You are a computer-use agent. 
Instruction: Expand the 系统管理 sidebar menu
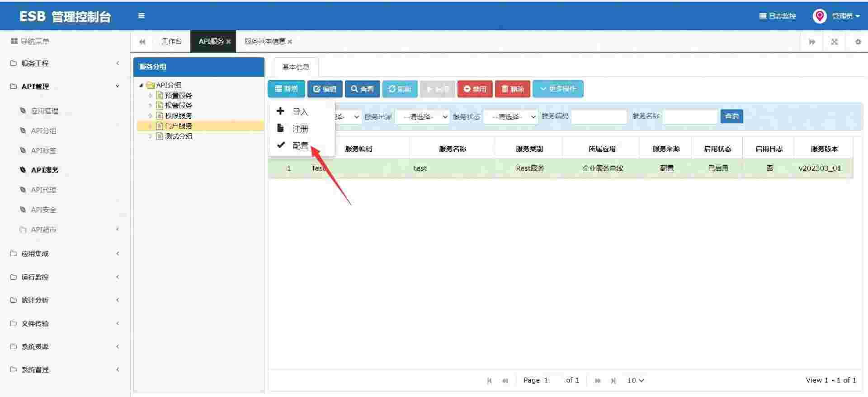[65, 369]
